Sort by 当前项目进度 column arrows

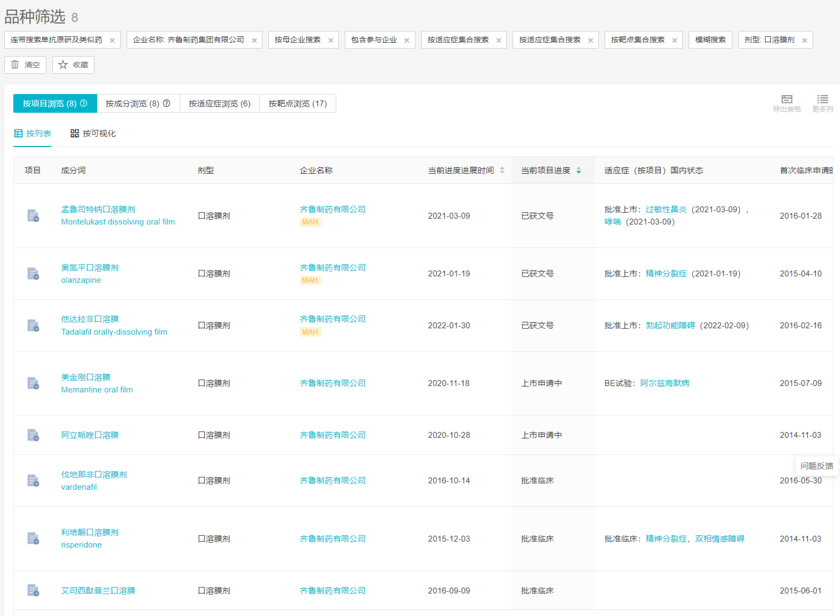[579, 171]
